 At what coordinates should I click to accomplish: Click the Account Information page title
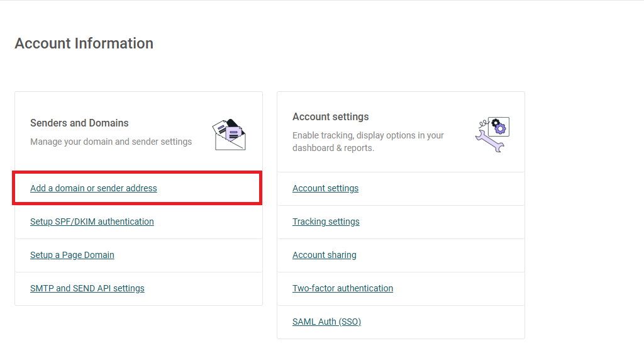point(84,43)
